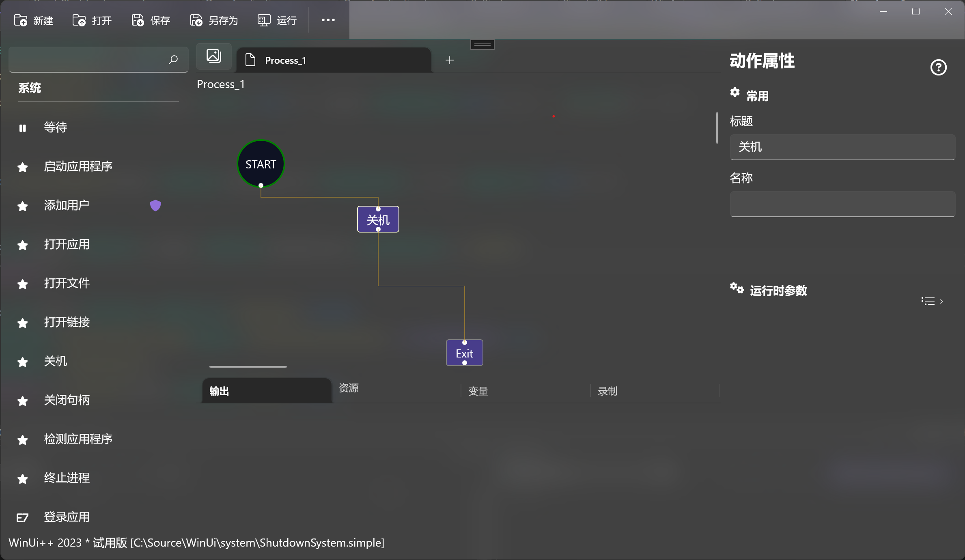965x560 pixels.
Task: Click the help question mark icon
Action: tap(938, 67)
